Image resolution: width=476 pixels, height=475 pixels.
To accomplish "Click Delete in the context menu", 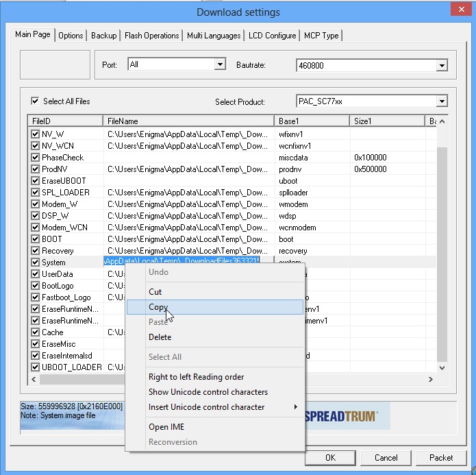I will pos(160,337).
